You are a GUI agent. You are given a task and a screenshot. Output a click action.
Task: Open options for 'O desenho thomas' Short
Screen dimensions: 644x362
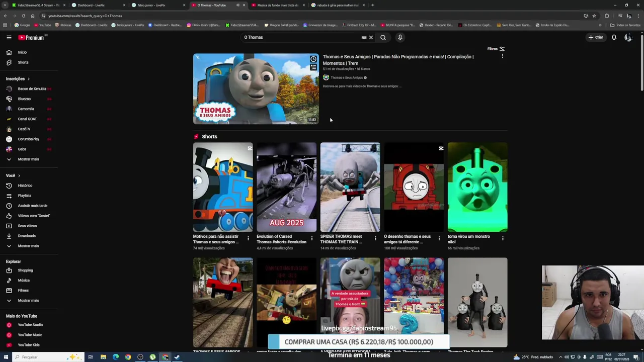439,238
